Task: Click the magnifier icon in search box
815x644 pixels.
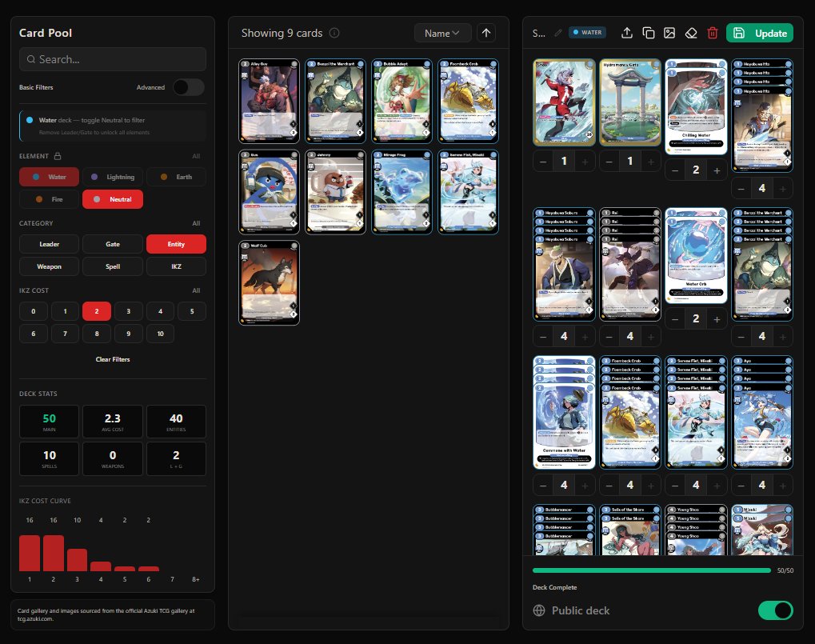Action: [31, 59]
